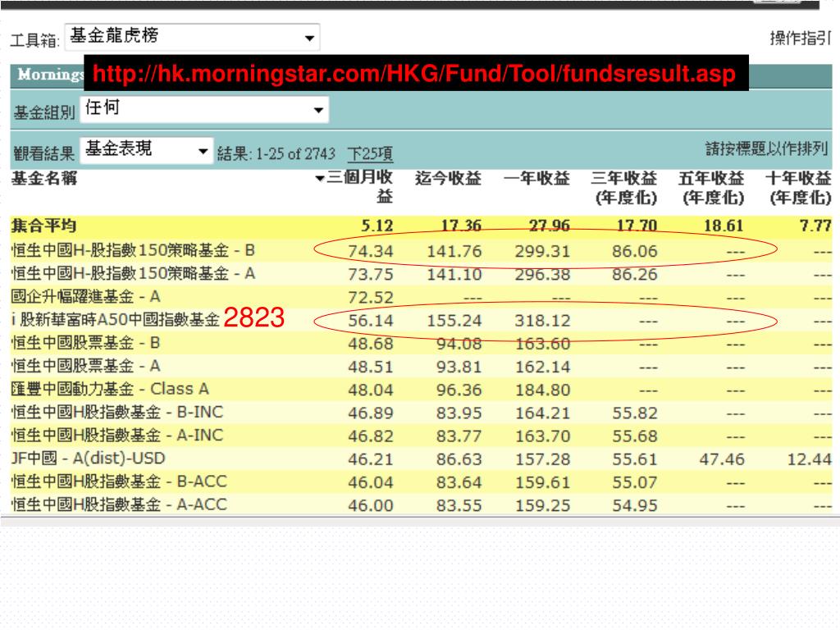Viewport: 840px width, 630px height.
Task: Open the 基金龍虎榜 toolbox dropdown
Action: 192,37
